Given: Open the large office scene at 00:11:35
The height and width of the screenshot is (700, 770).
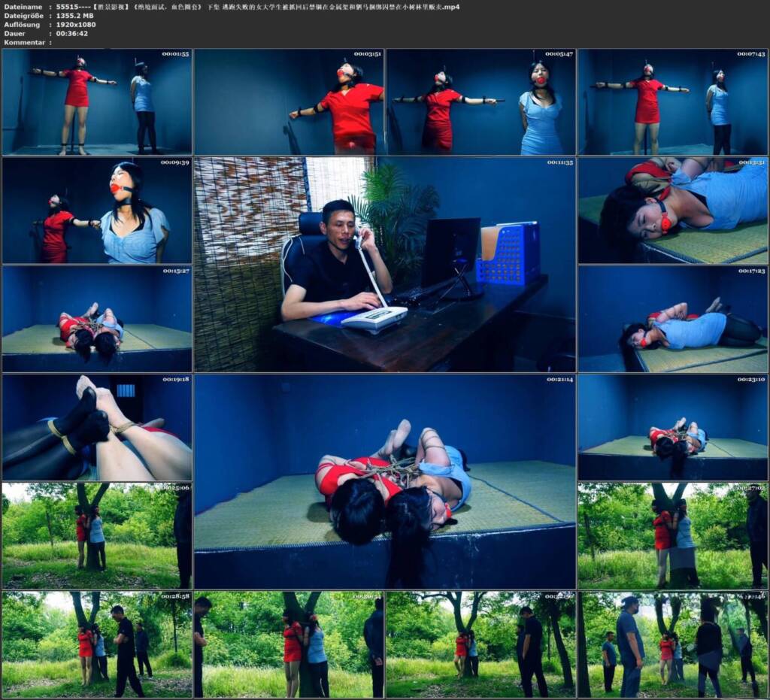Looking at the screenshot, I should tap(385, 265).
